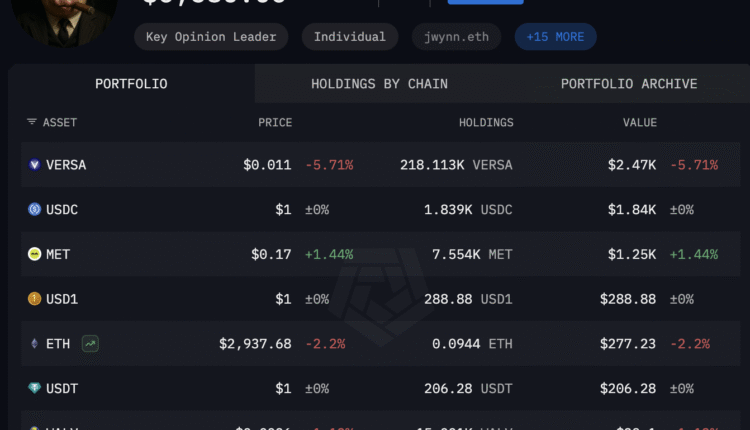Click the USDT token icon
This screenshot has width=750, height=430.
(x=34, y=388)
